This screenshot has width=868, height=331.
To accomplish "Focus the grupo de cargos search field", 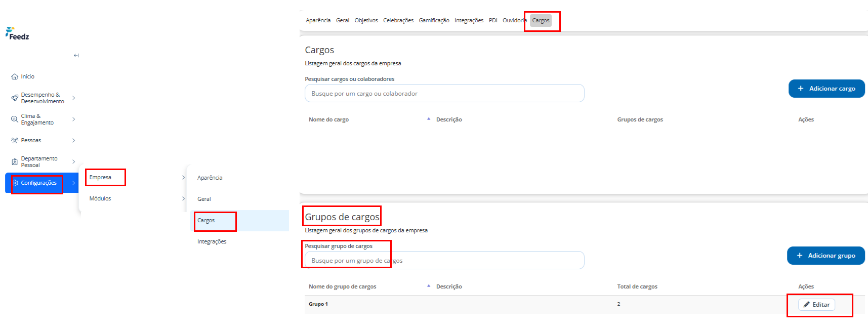I will tap(444, 260).
